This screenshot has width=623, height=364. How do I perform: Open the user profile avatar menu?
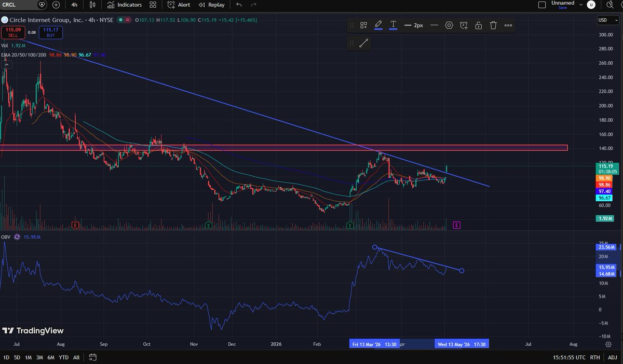[591, 5]
